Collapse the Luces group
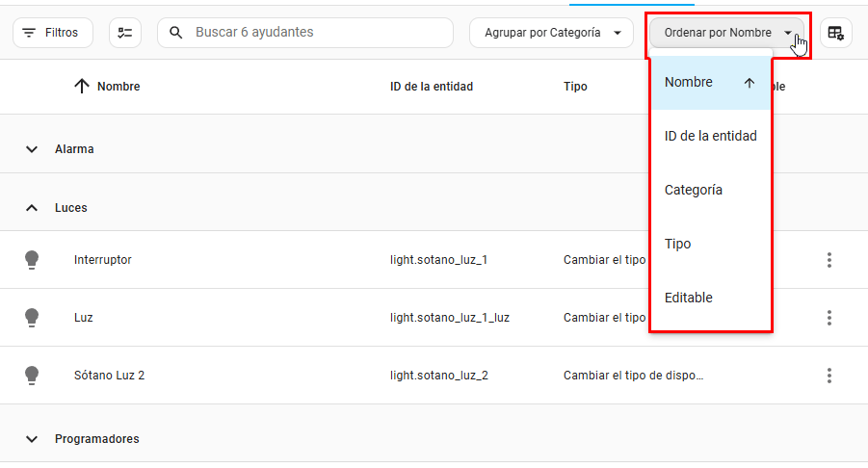The width and height of the screenshot is (868, 468). (x=32, y=208)
